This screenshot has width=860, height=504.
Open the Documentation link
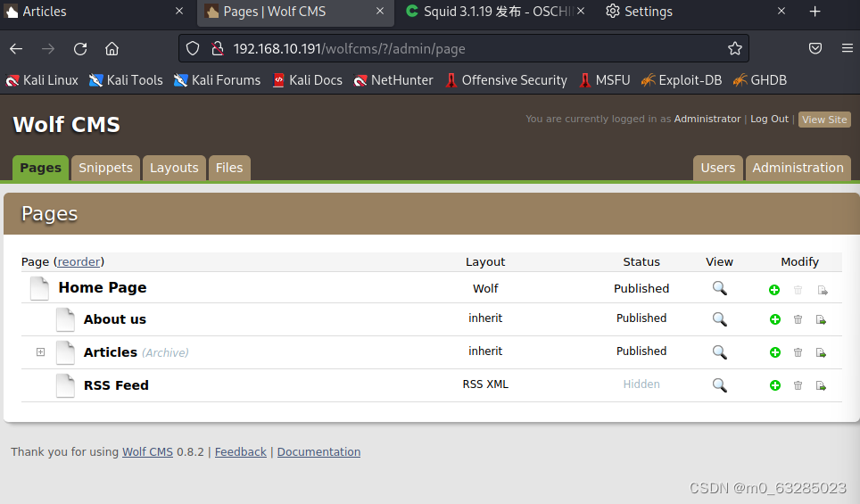pos(318,452)
